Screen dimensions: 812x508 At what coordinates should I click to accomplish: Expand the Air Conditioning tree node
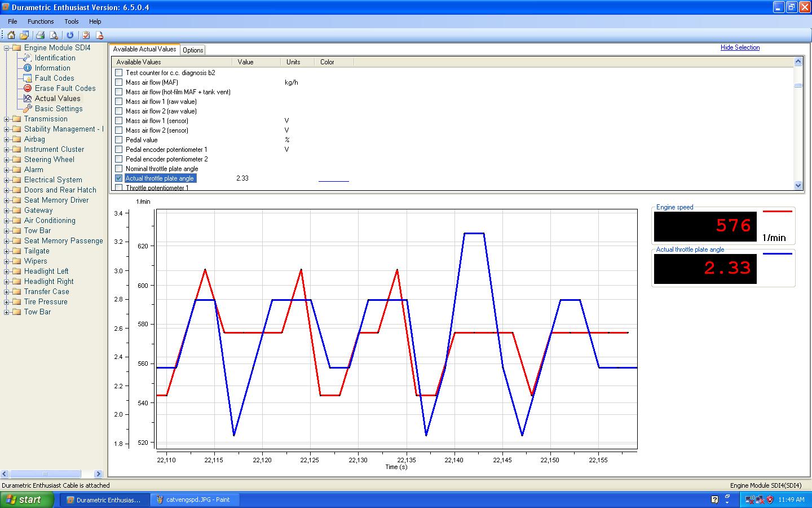[x=7, y=221]
